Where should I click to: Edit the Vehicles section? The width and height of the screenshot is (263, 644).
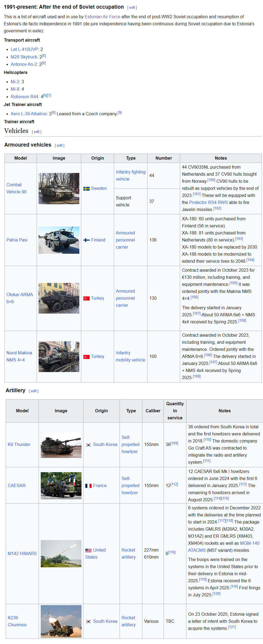tap(37, 132)
